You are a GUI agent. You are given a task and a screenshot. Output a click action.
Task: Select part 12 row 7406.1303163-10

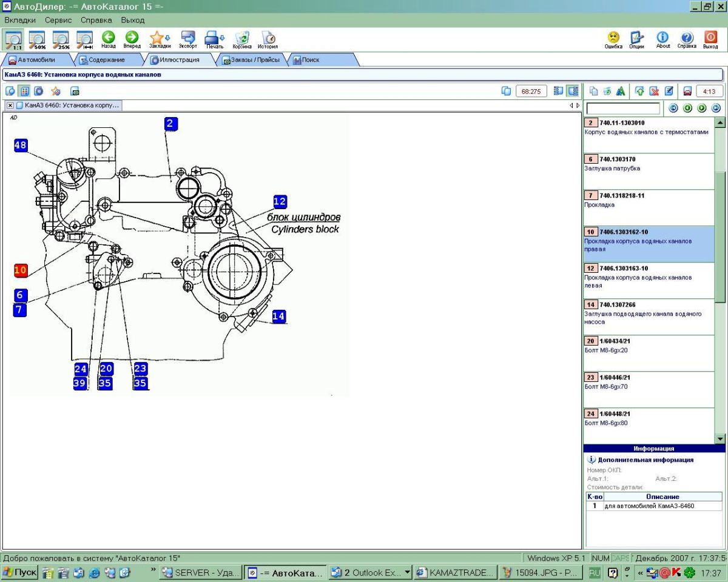[649, 280]
